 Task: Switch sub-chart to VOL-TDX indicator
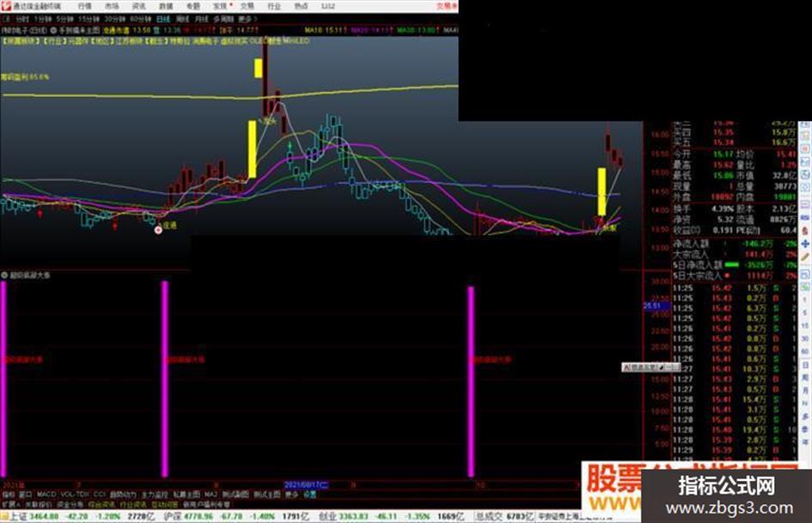75,495
